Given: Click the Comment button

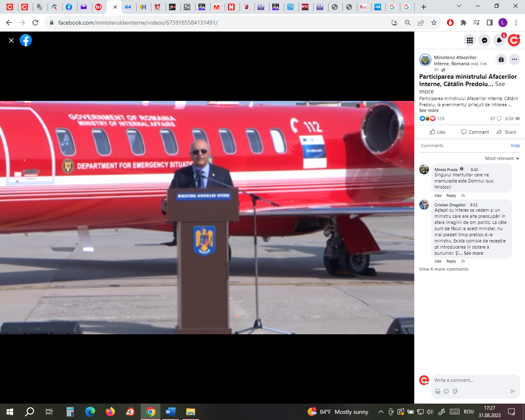Looking at the screenshot, I should [x=475, y=132].
